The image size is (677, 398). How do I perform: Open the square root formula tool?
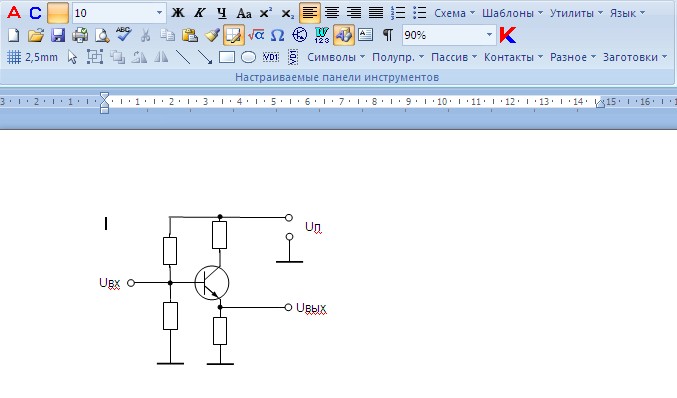click(256, 35)
